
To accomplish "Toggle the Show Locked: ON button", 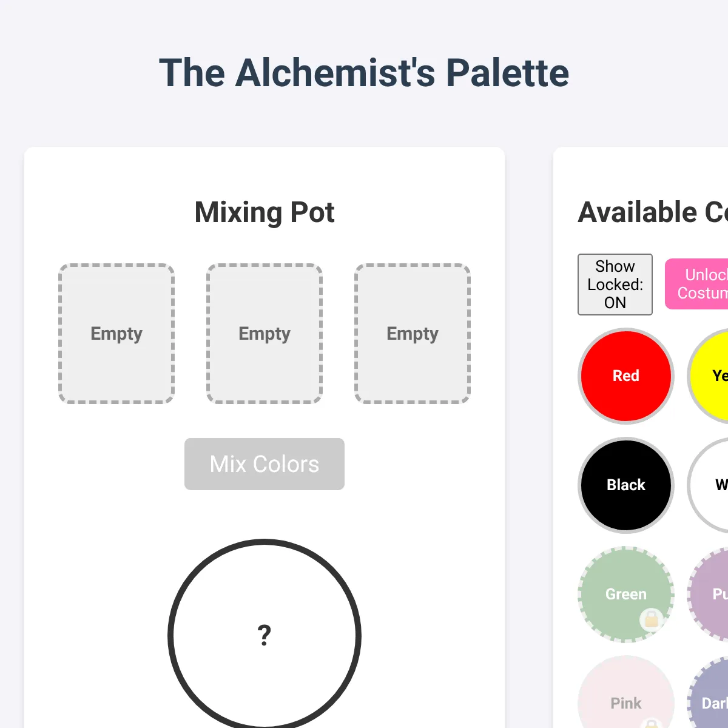I will 615,285.
